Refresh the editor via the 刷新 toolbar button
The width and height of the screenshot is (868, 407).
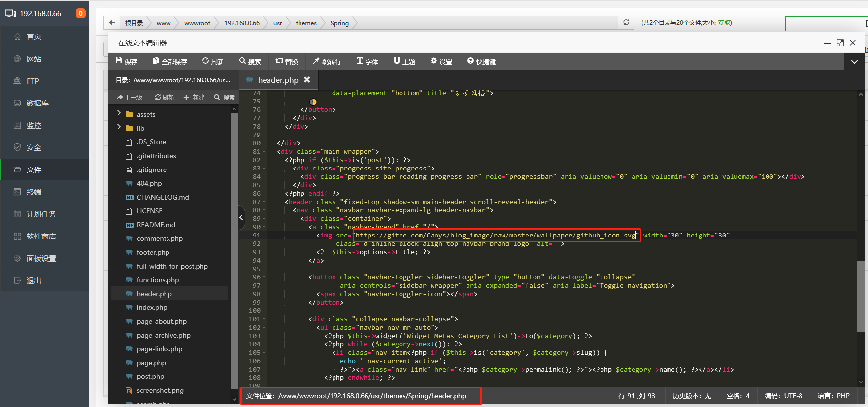213,61
